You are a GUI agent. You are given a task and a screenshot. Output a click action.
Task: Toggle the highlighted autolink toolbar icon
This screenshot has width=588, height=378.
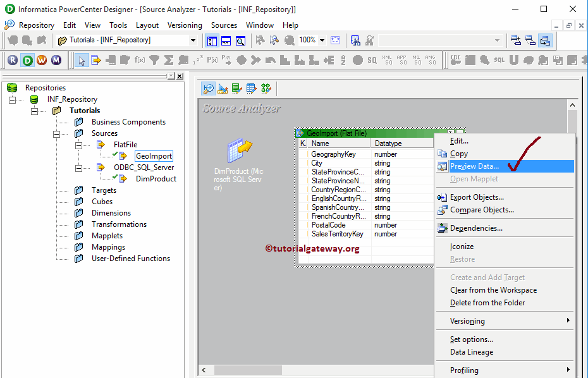pos(545,40)
